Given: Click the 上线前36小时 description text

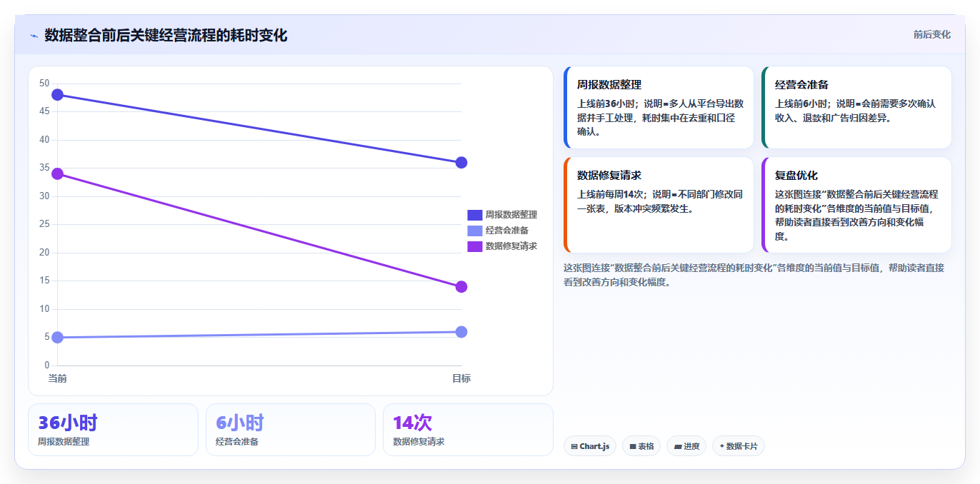Looking at the screenshot, I should click(x=661, y=118).
